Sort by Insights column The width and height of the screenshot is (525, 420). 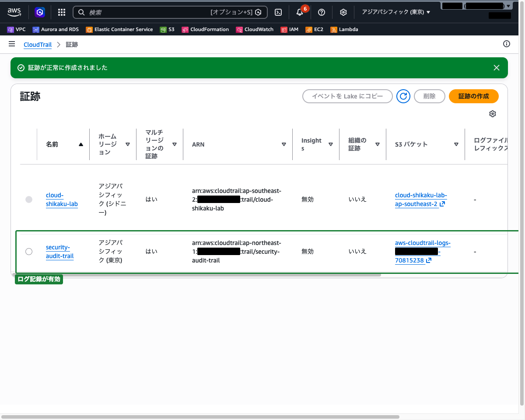point(331,144)
